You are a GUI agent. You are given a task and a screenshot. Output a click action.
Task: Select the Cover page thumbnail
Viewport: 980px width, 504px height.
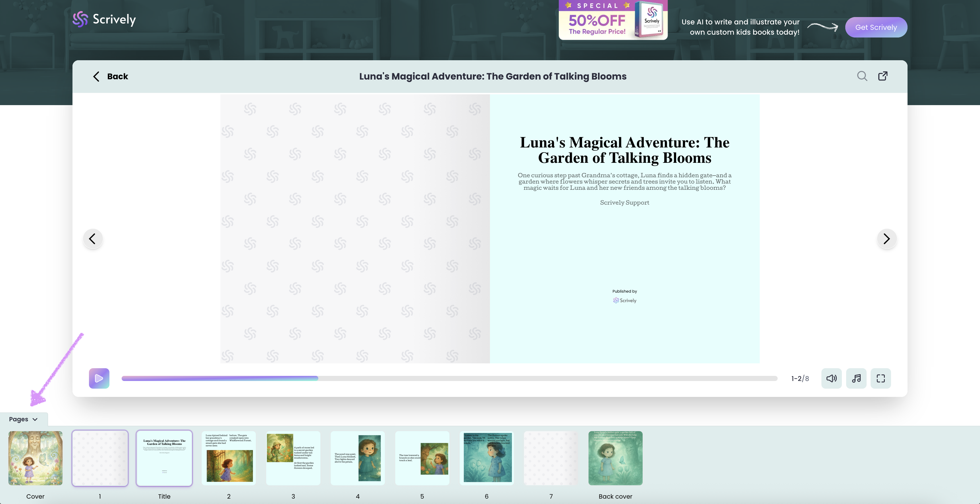pyautogui.click(x=35, y=458)
